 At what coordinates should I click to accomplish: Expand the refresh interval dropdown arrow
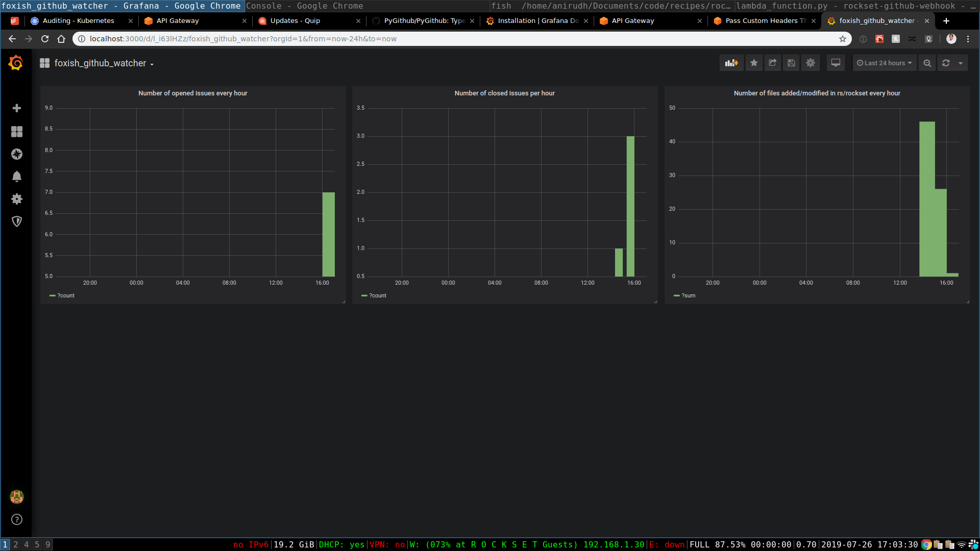(961, 63)
